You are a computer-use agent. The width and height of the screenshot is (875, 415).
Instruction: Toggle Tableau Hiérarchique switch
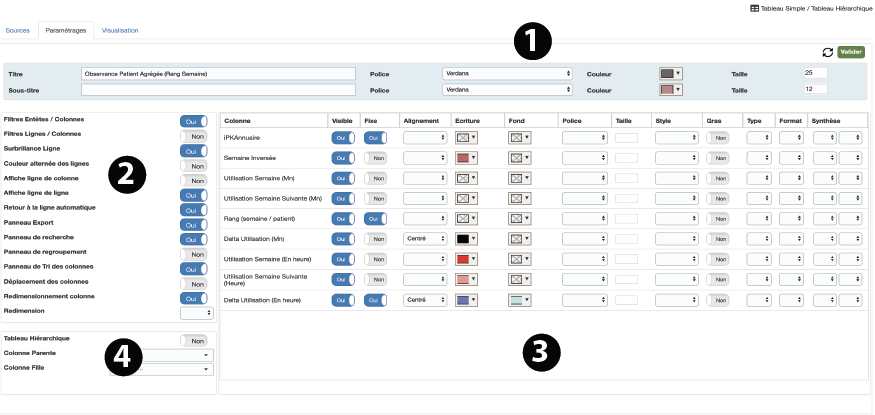[x=193, y=340]
